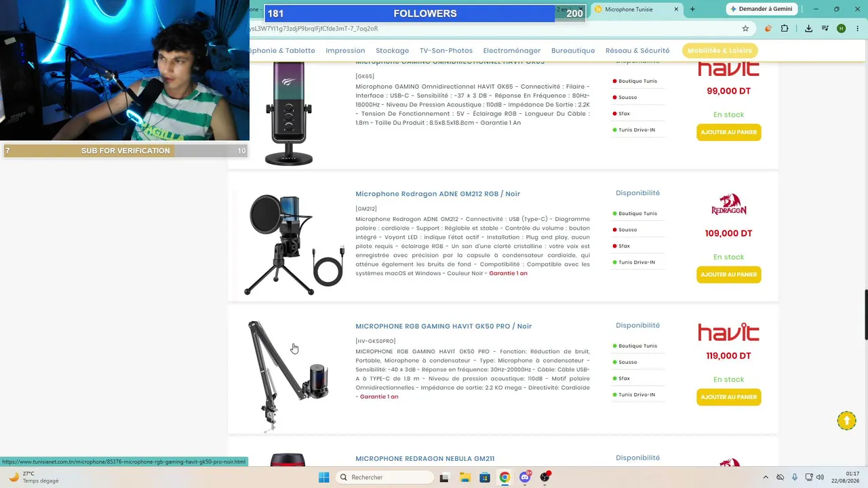Image resolution: width=868 pixels, height=488 pixels.
Task: Open the Electroménager menu
Action: tap(512, 51)
